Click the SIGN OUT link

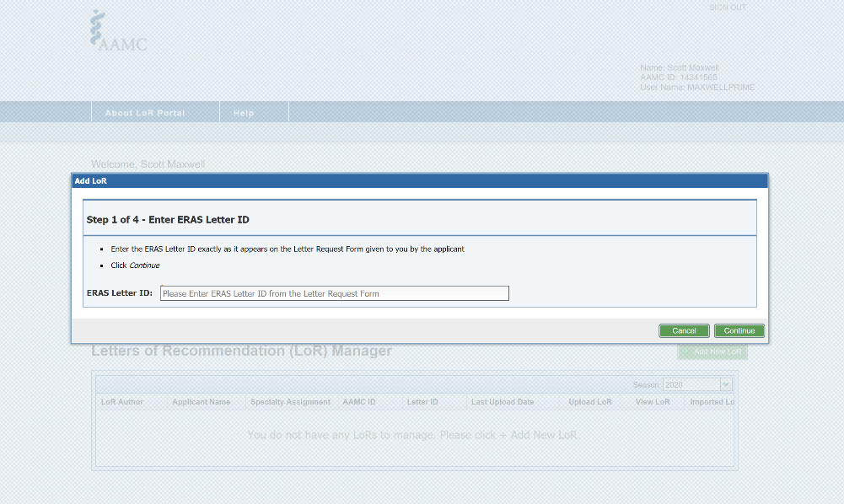[728, 8]
